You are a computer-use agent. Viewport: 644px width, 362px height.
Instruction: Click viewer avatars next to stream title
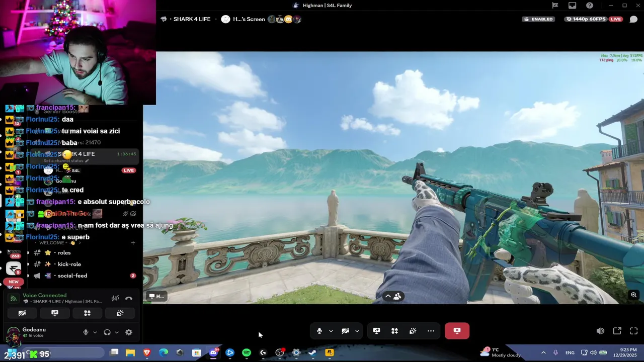pos(284,19)
